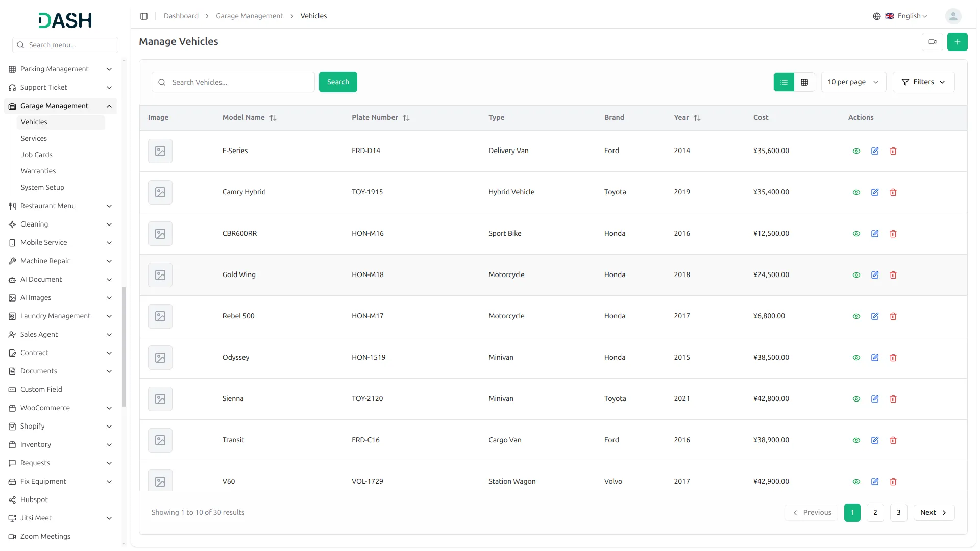The width and height of the screenshot is (980, 551).
Task: Edit the E-Series vehicle
Action: click(875, 151)
